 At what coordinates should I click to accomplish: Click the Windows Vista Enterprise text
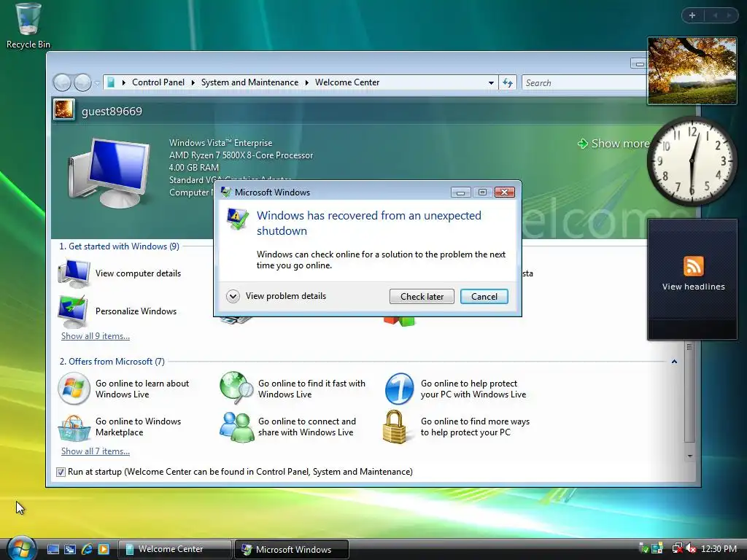pyautogui.click(x=220, y=143)
